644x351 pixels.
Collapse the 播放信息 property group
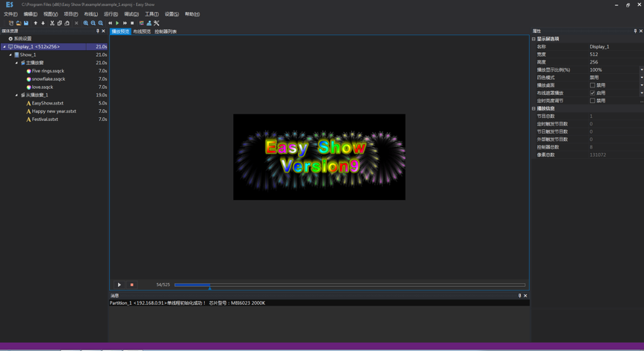pyautogui.click(x=534, y=109)
